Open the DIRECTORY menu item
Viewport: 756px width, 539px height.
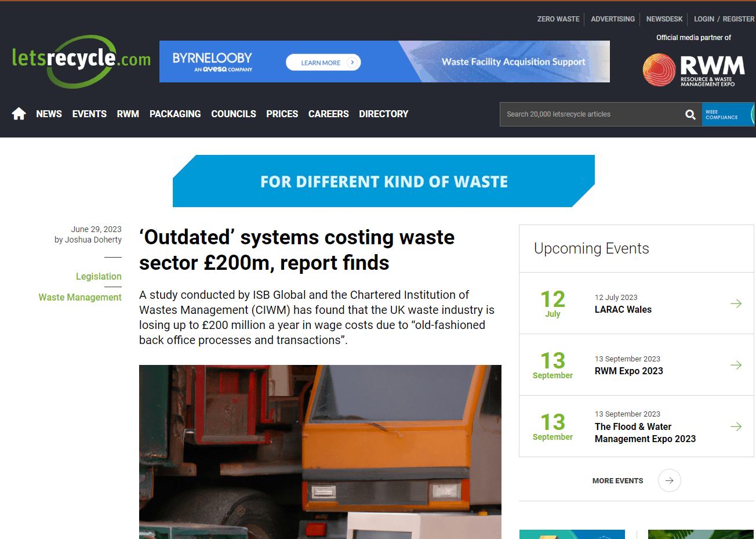[x=384, y=114]
